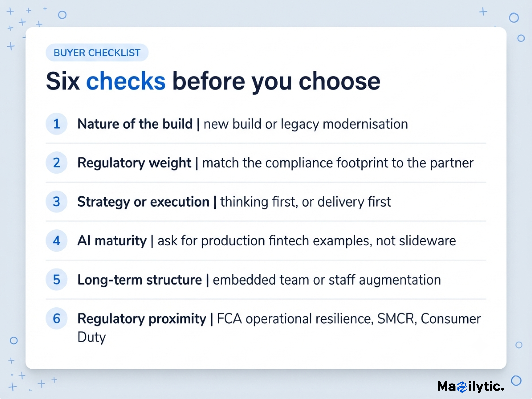
Task: Click 'thinking first, or delivery first' text
Action: (305, 202)
